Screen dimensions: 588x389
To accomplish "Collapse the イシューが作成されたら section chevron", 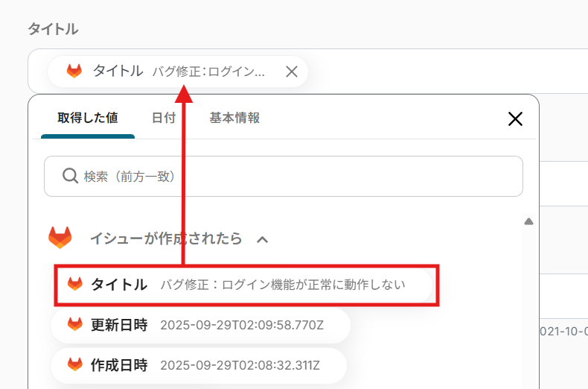I will click(x=262, y=239).
